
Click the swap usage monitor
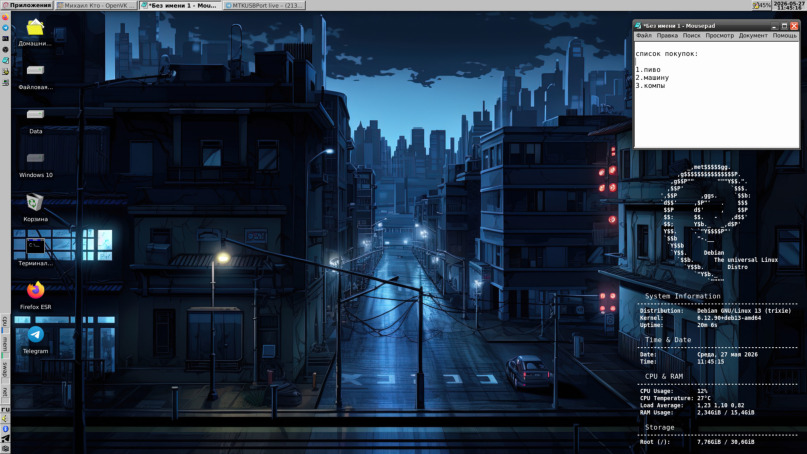[x=5, y=372]
